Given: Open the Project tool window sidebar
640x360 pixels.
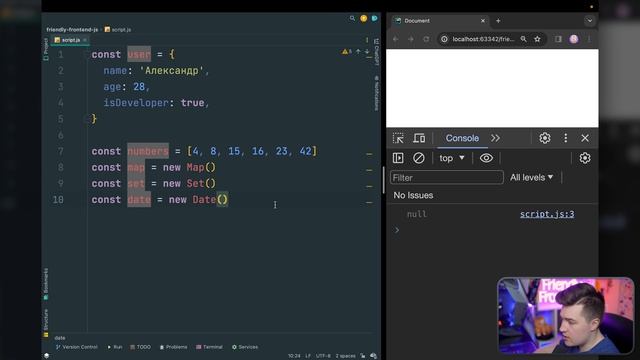Looking at the screenshot, I should tap(46, 49).
